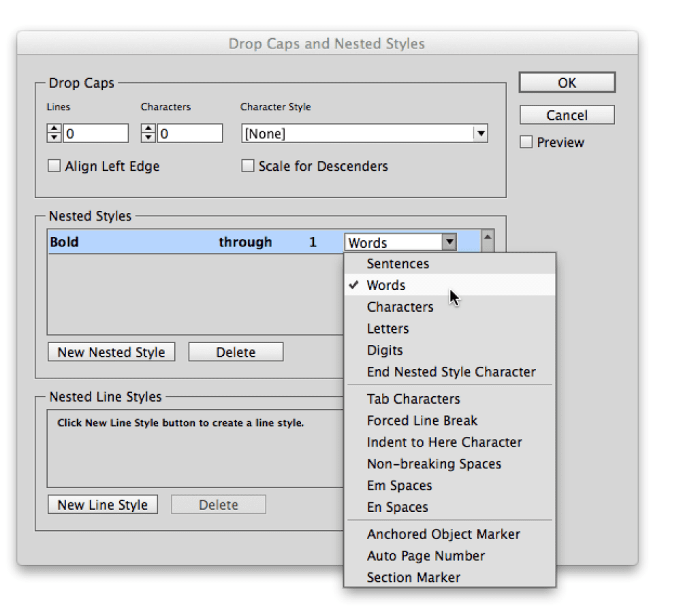Check Align Left Edge
The image size is (681, 616).
point(54,165)
